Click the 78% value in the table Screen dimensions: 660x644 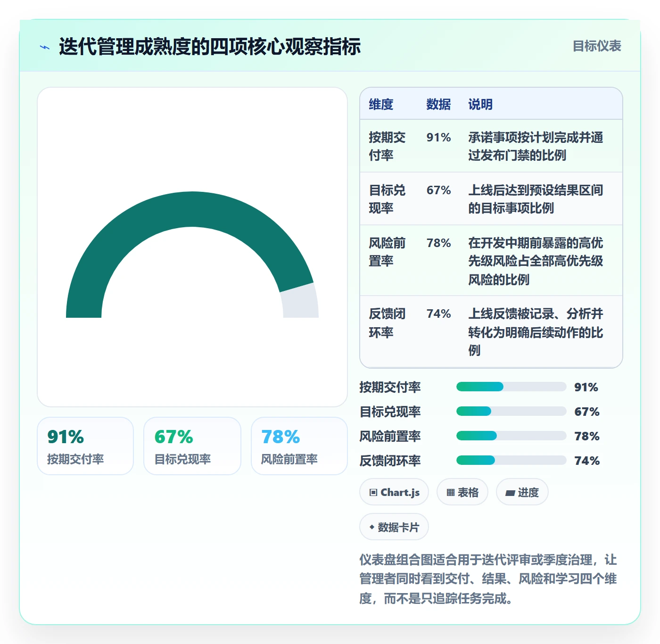[438, 243]
